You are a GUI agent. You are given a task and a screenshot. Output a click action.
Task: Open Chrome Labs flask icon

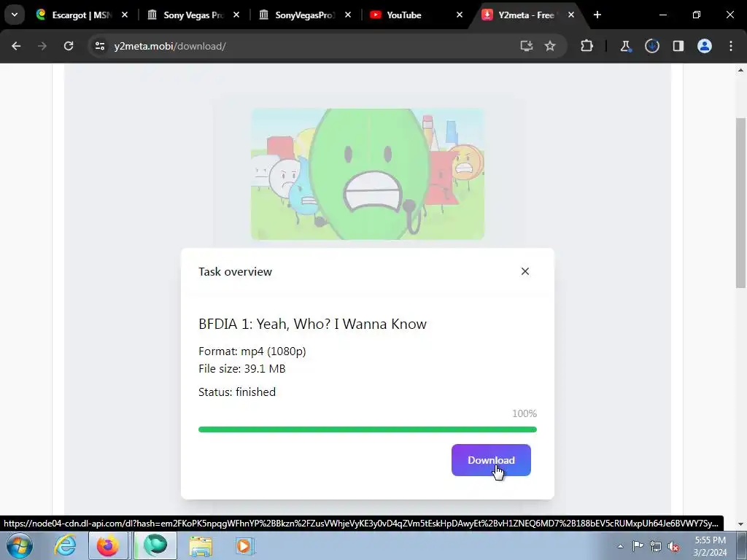(625, 46)
